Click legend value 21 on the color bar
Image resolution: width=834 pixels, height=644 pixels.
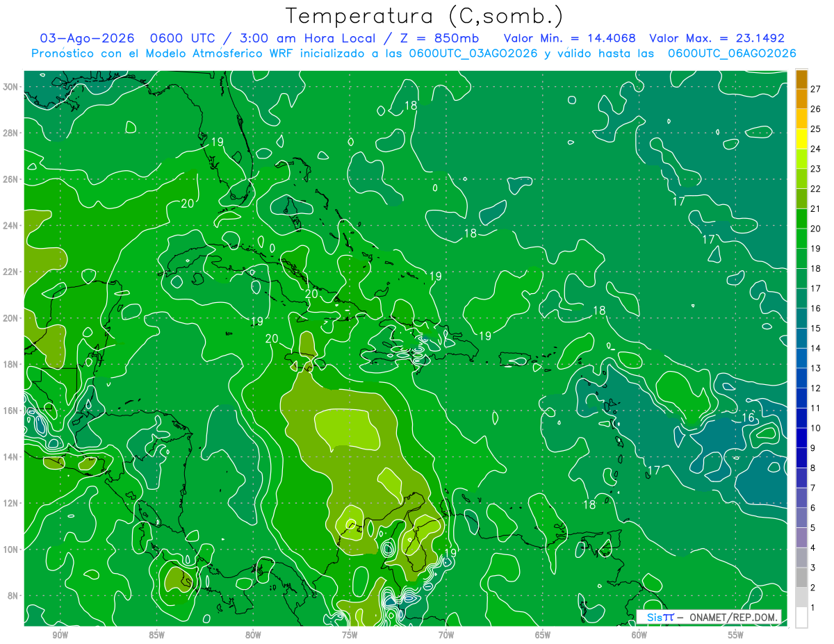816,208
